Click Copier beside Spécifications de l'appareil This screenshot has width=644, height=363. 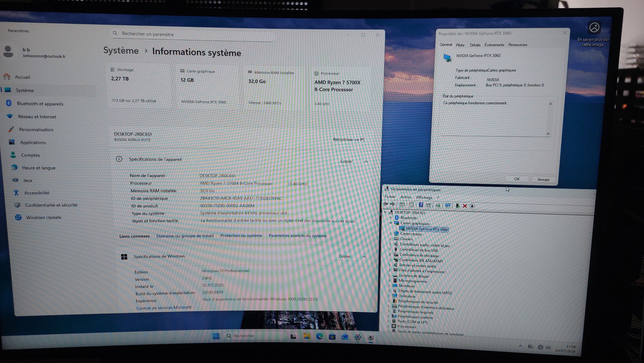[x=346, y=161]
